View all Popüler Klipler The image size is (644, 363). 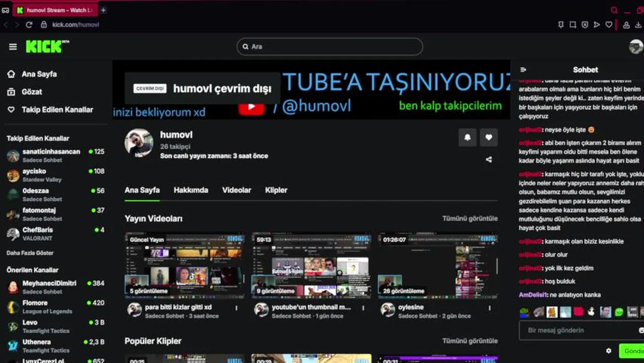pos(470,341)
